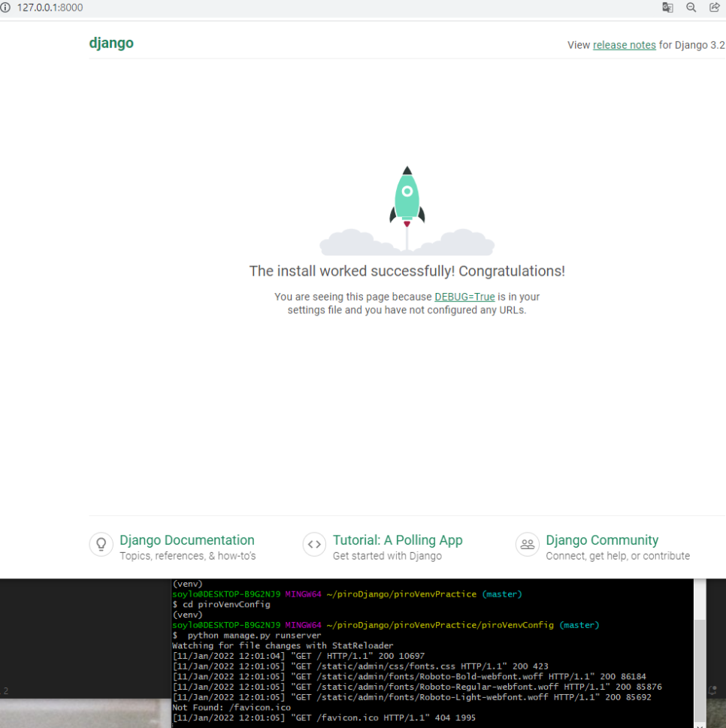Click the django logo heading
The image size is (726, 728).
tap(111, 43)
